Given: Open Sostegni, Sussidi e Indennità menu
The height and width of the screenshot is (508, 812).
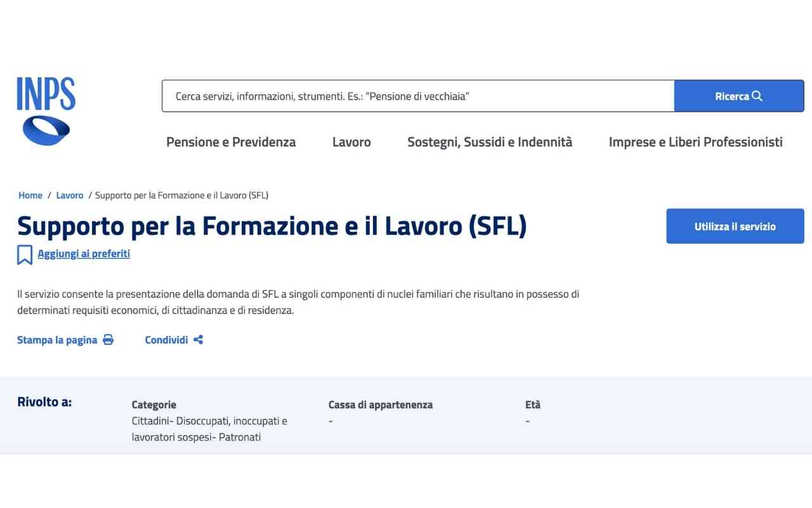Looking at the screenshot, I should tap(490, 142).
